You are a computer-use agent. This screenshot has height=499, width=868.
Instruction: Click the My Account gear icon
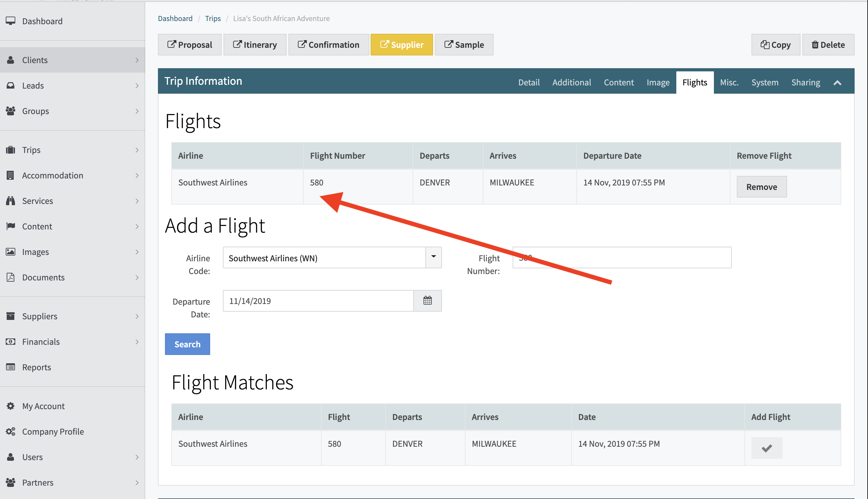[x=11, y=406]
